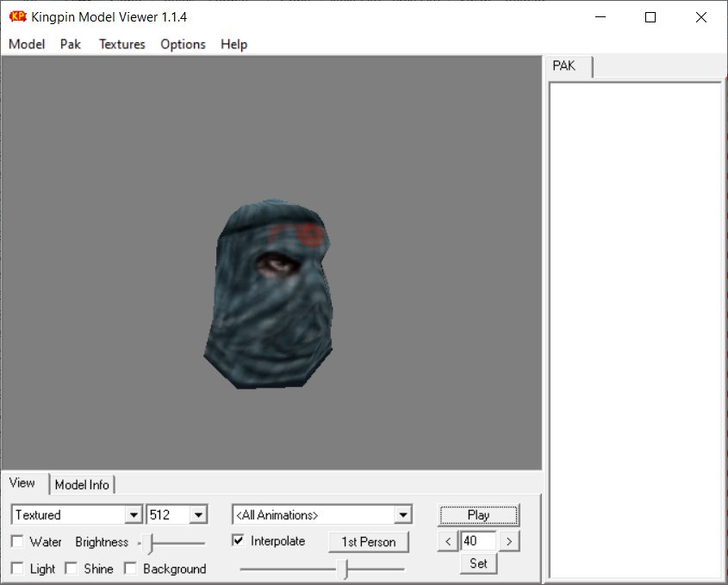Click the animation speed slider handle

[x=345, y=569]
